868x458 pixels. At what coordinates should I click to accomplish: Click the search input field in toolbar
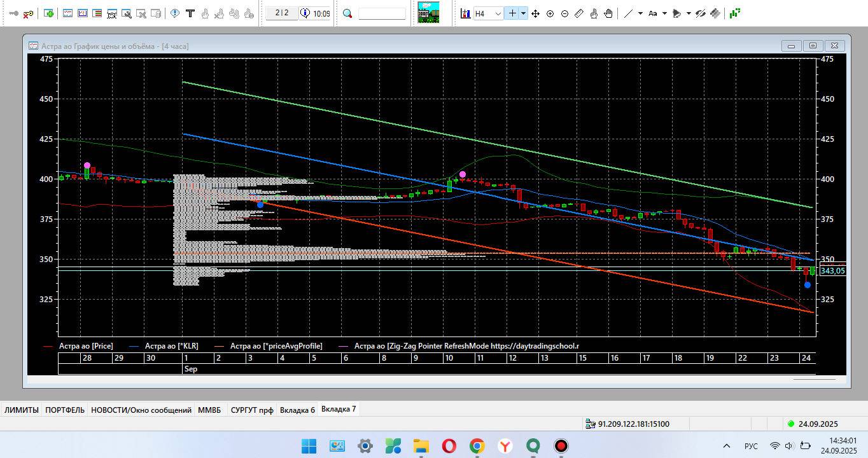click(382, 13)
